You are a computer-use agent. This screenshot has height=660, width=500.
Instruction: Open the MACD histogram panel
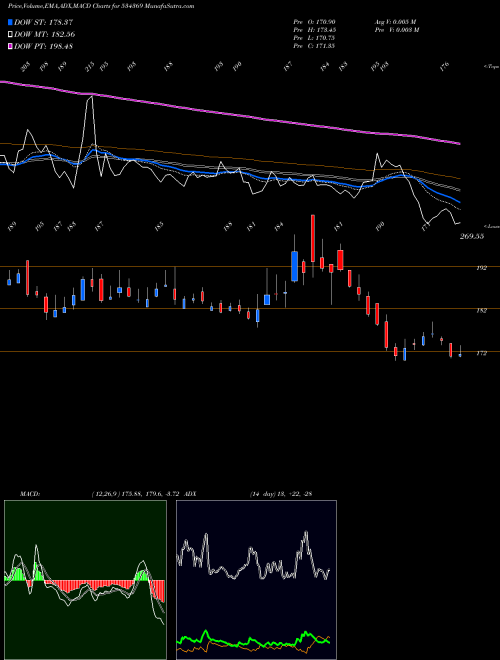click(x=85, y=580)
